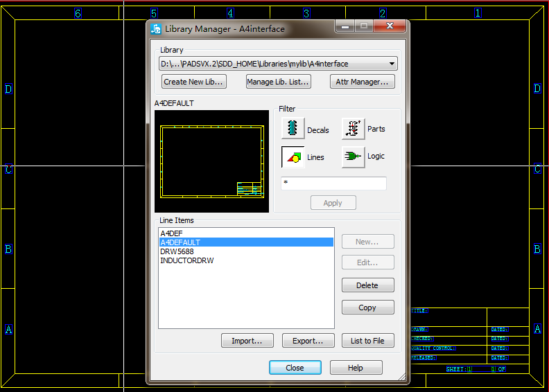Image resolution: width=549 pixels, height=392 pixels.
Task: Select the Parts filter icon
Action: click(x=354, y=128)
